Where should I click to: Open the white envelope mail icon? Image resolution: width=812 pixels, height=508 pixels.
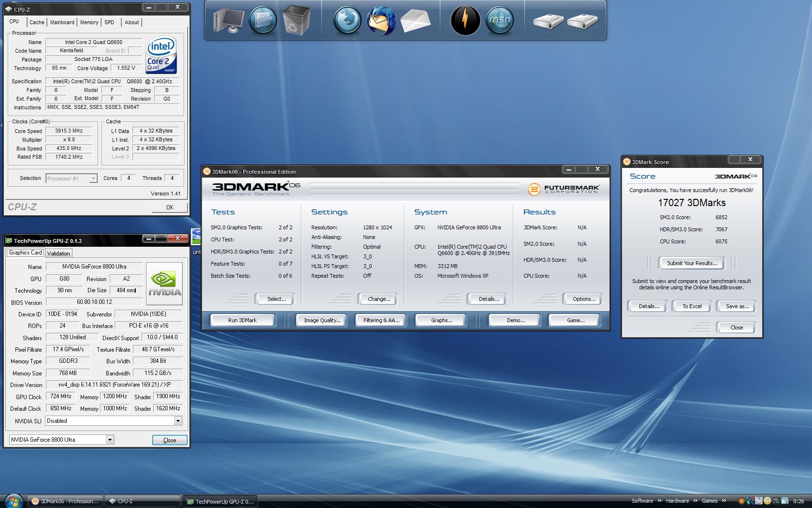point(415,21)
